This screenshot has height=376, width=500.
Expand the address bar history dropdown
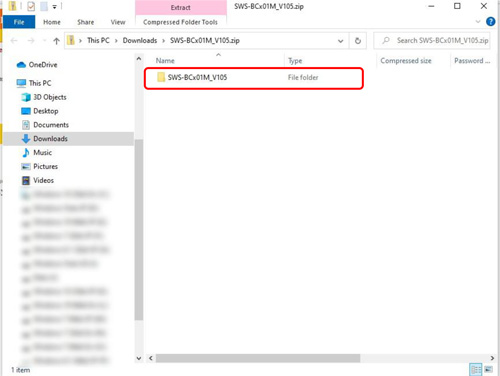(x=340, y=41)
